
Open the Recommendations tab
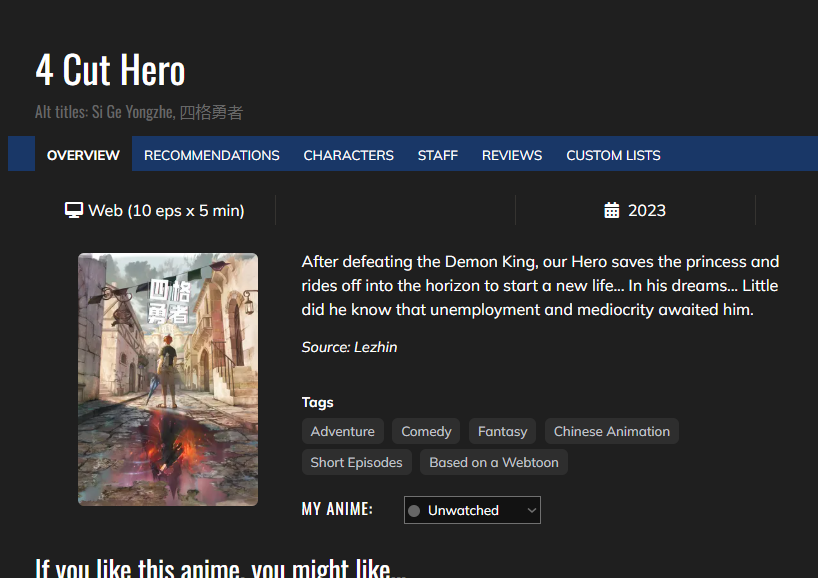tap(211, 155)
